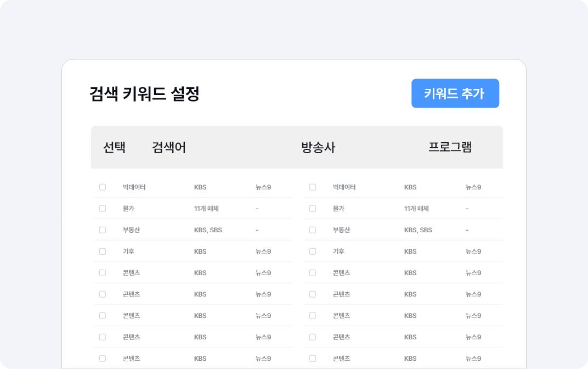
Task: Enable the 기후 checkbox in the right table
Action: (313, 251)
